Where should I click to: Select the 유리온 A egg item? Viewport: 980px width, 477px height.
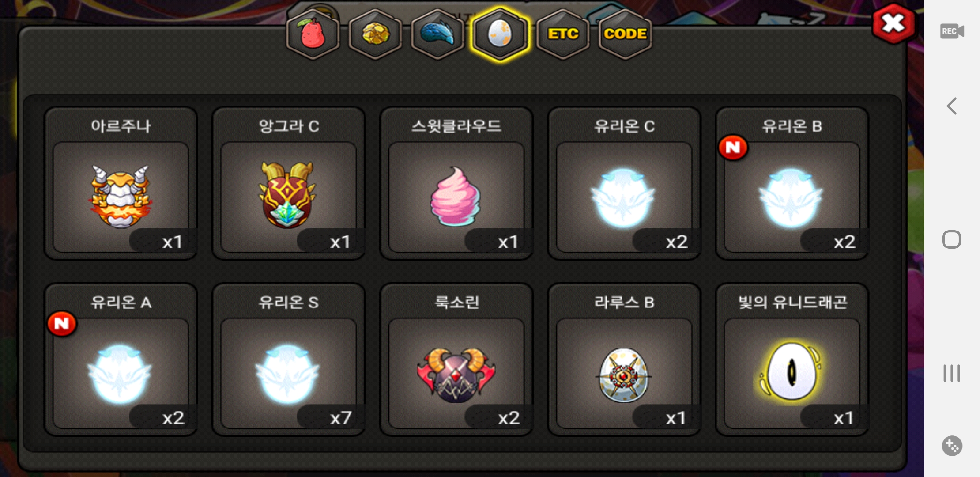(121, 360)
